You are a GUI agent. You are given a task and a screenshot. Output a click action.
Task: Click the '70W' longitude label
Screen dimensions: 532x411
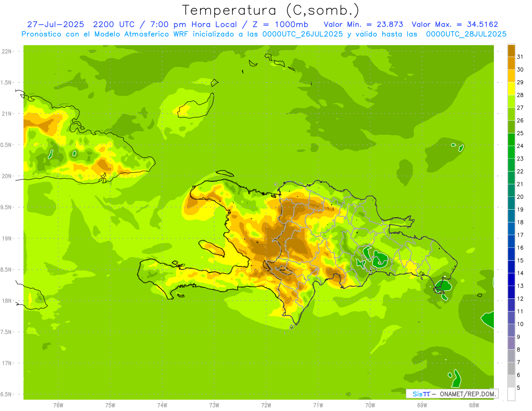(x=370, y=405)
